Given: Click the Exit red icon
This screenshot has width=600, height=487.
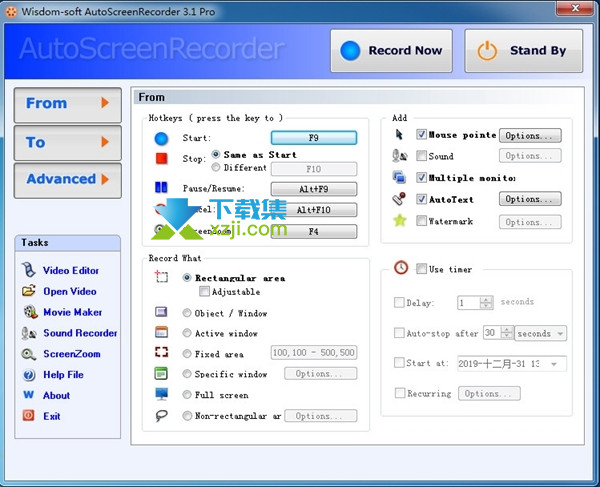Looking at the screenshot, I should [x=29, y=415].
